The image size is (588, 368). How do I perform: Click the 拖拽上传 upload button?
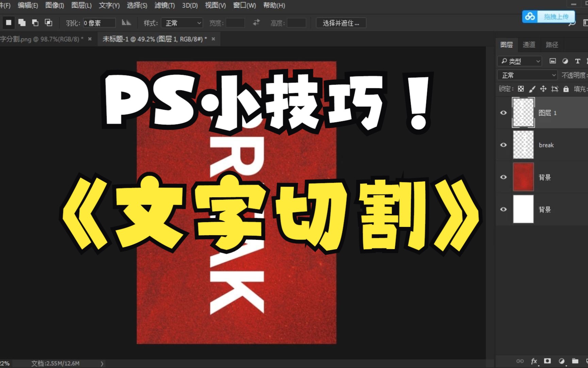557,16
